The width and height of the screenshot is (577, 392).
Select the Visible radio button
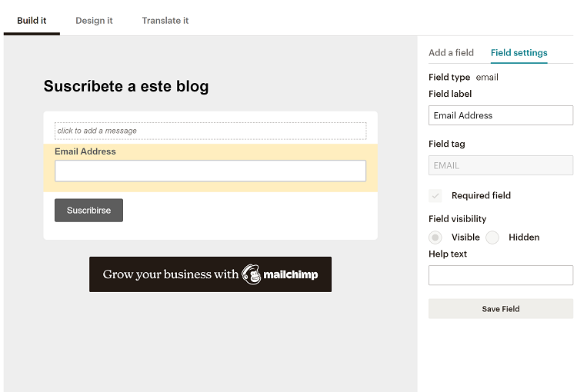[435, 238]
